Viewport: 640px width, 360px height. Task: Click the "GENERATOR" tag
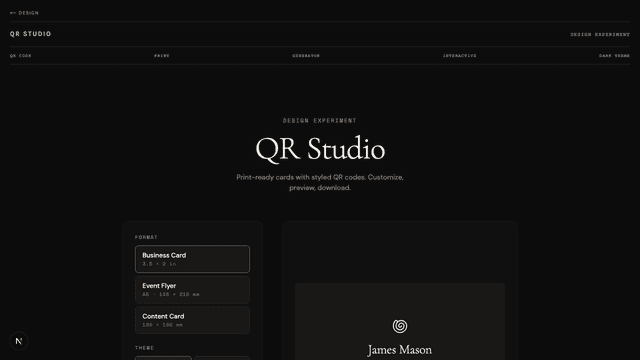tap(306, 56)
